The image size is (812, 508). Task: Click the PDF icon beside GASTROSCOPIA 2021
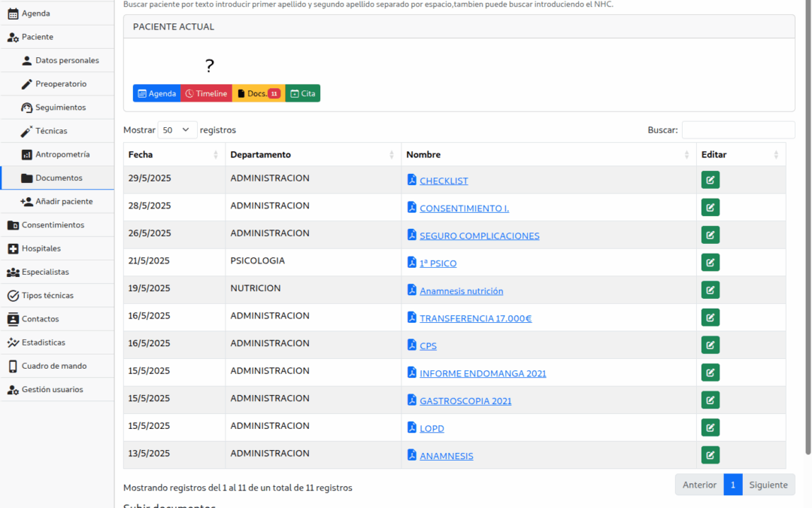(412, 399)
